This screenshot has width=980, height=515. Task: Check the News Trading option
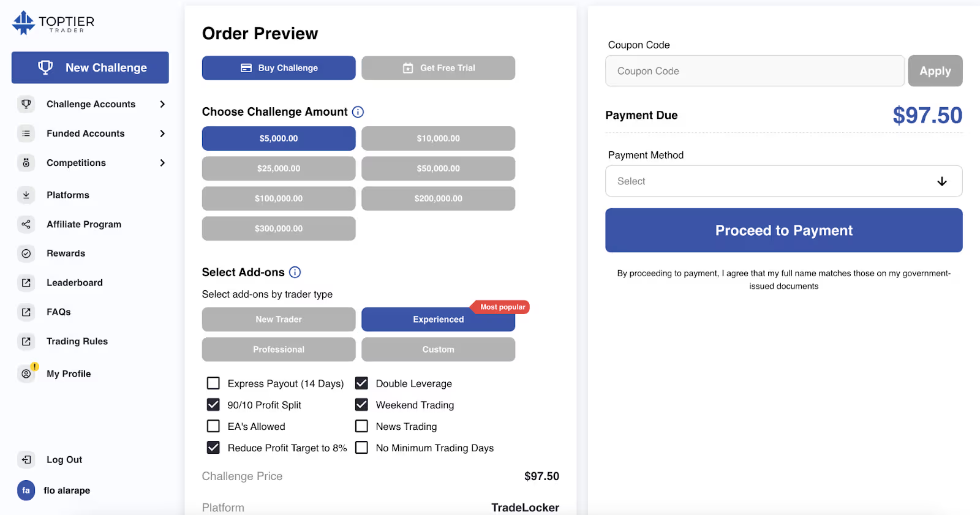point(361,426)
